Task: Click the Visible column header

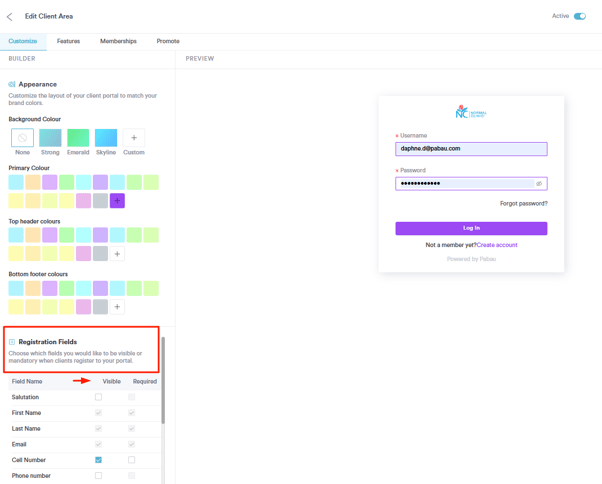Action: click(111, 382)
